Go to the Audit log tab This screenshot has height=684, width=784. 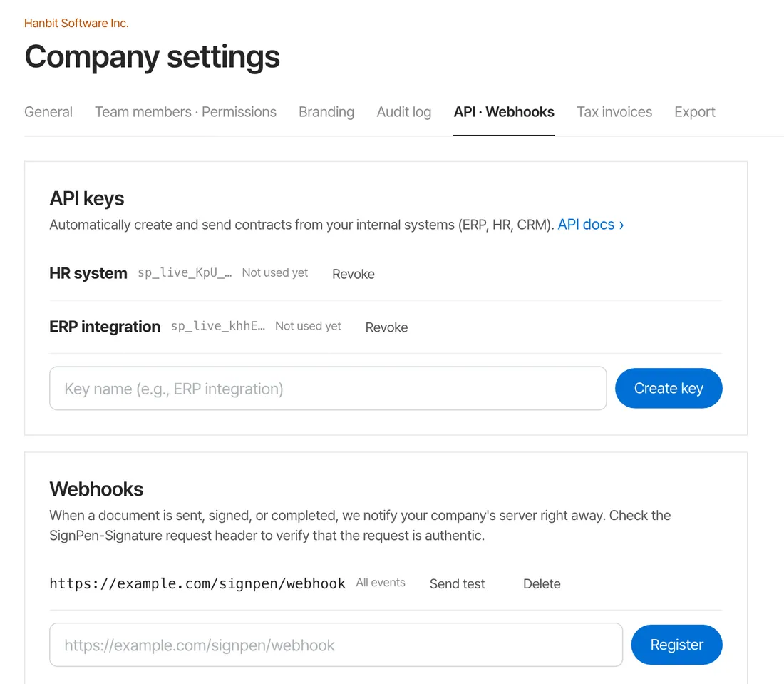(x=404, y=111)
